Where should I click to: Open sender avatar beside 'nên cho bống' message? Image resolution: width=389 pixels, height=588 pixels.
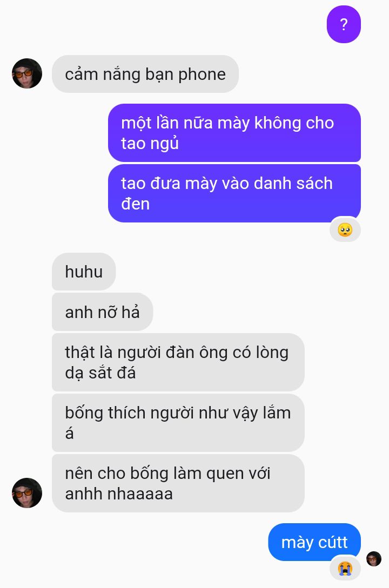pyautogui.click(x=27, y=493)
